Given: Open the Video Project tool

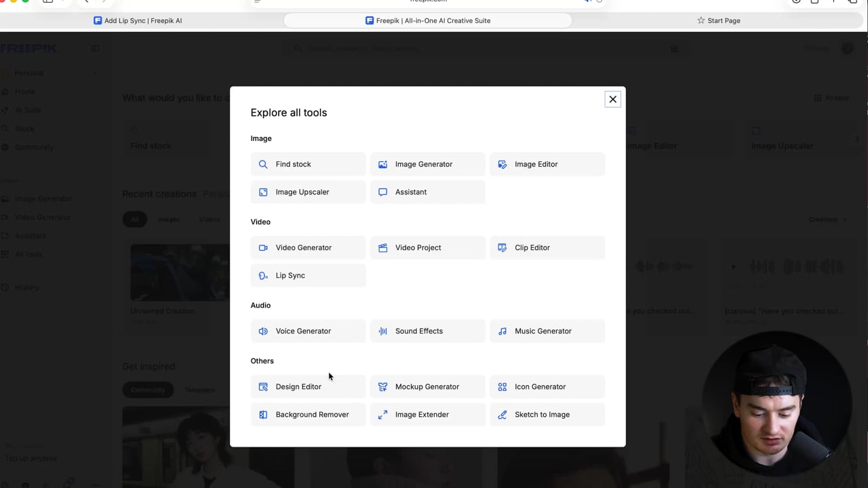Looking at the screenshot, I should (x=427, y=247).
